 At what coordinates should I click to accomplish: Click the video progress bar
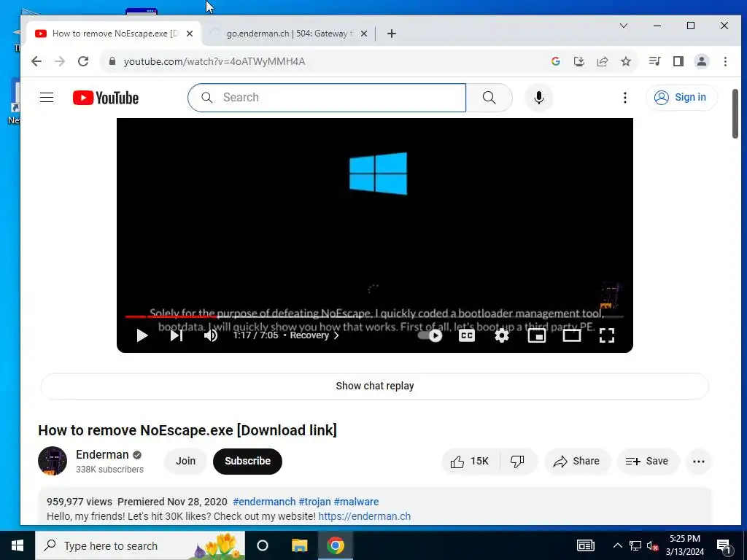tap(374, 316)
